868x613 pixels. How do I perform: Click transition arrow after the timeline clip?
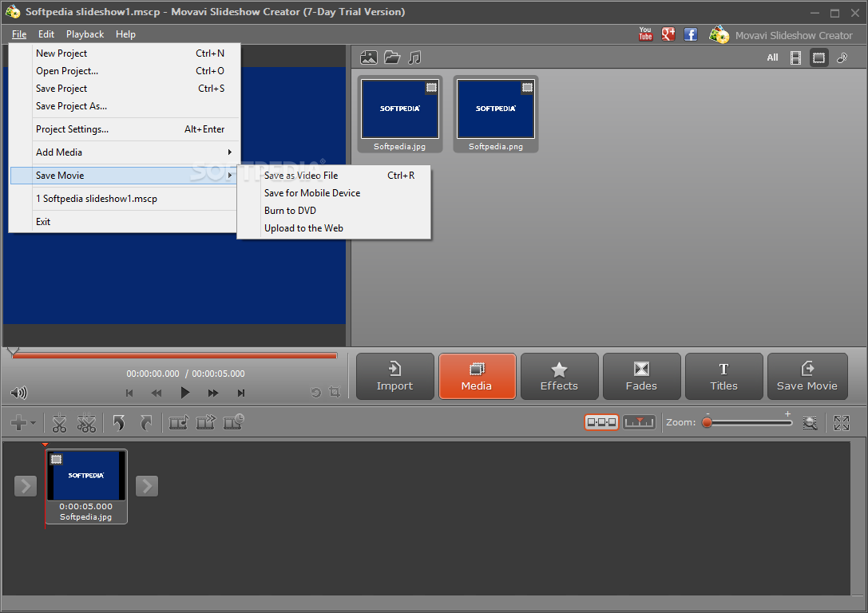[147, 486]
